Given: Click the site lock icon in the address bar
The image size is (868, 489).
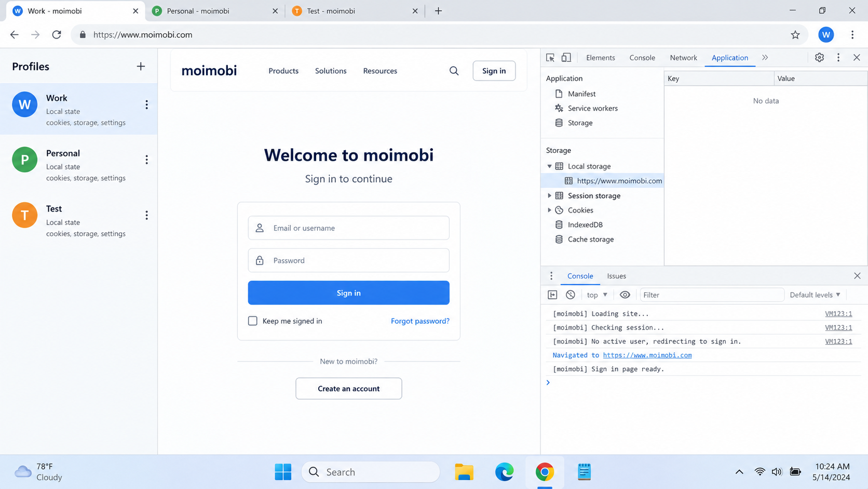Looking at the screenshot, I should (83, 35).
